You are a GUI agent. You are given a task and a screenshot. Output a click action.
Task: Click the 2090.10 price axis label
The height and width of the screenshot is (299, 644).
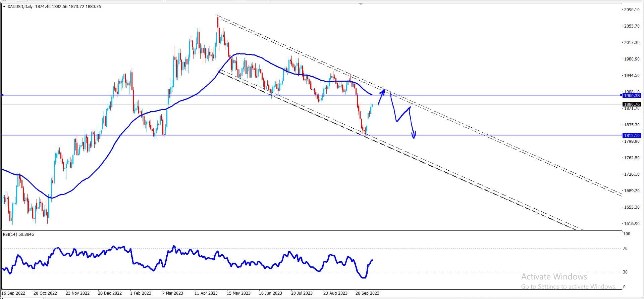coord(632,10)
